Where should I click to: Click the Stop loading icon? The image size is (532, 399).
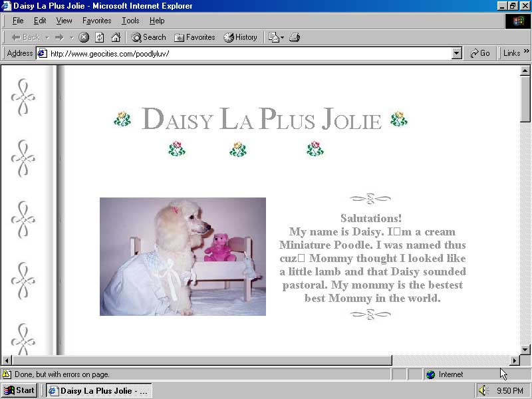84,37
